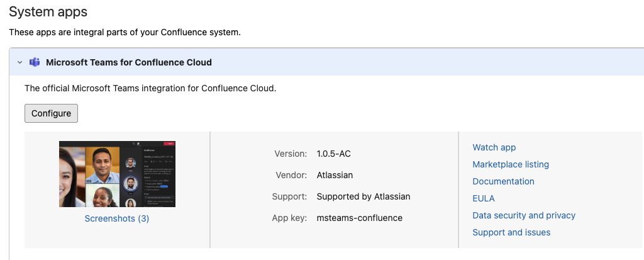This screenshot has width=644, height=260.
Task: Click the System apps heading
Action: click(x=48, y=11)
